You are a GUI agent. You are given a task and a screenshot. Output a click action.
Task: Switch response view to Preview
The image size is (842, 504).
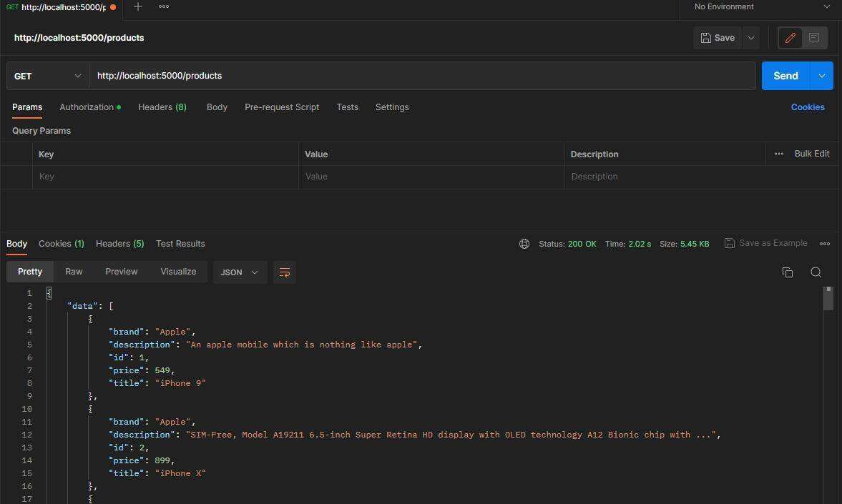(x=122, y=272)
